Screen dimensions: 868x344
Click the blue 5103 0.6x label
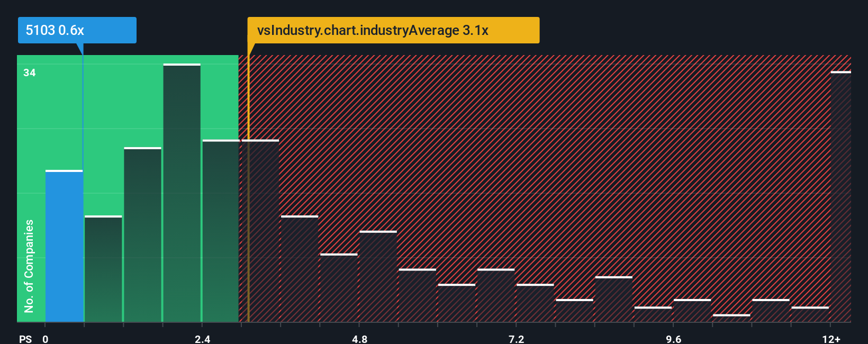(x=77, y=30)
